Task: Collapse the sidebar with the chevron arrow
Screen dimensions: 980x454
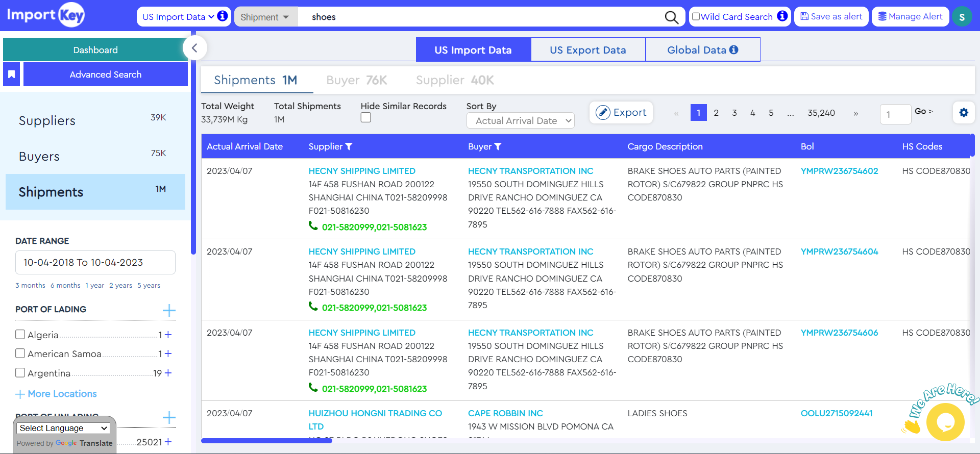Action: click(x=194, y=48)
